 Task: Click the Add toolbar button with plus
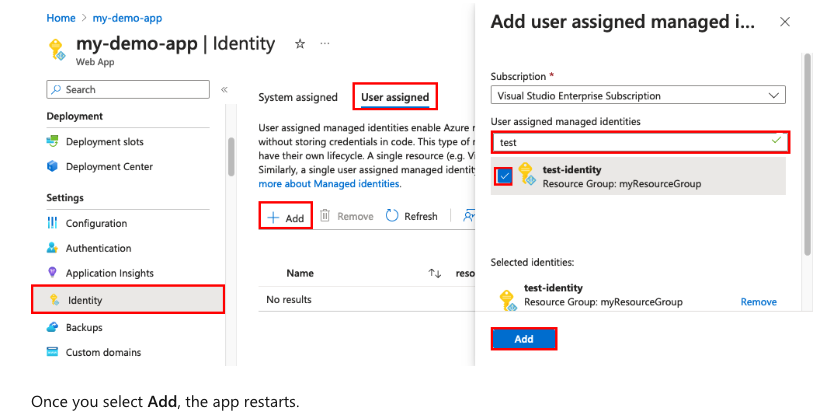(x=286, y=217)
